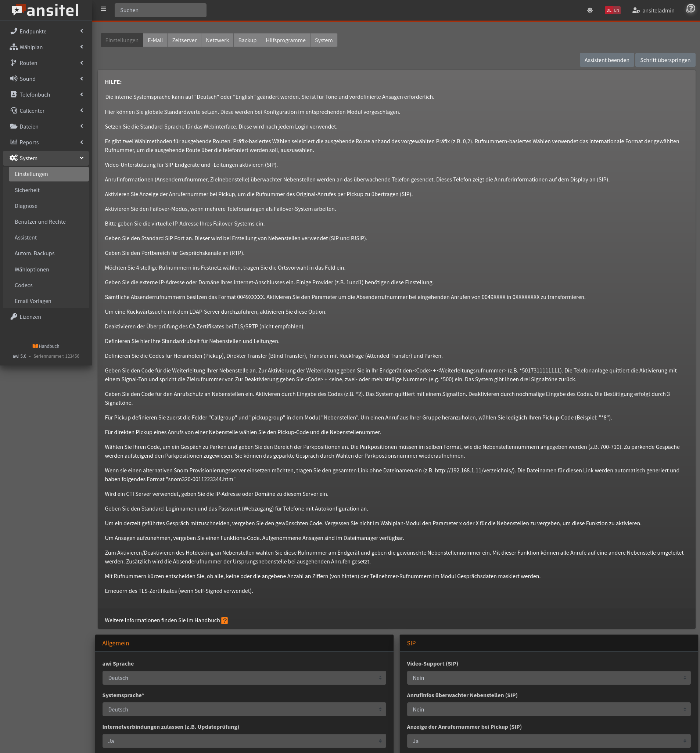
Task: Open the help question mark icon
Action: tap(690, 9)
